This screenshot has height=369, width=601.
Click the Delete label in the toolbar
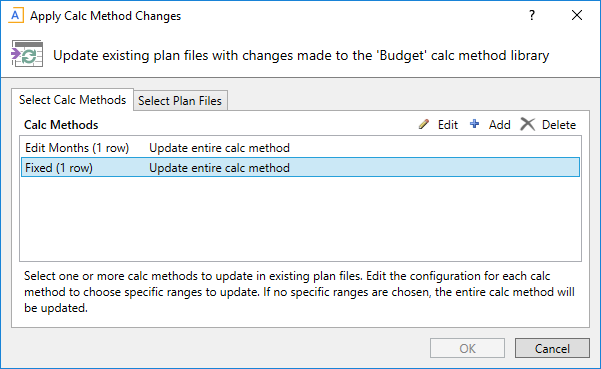(558, 125)
